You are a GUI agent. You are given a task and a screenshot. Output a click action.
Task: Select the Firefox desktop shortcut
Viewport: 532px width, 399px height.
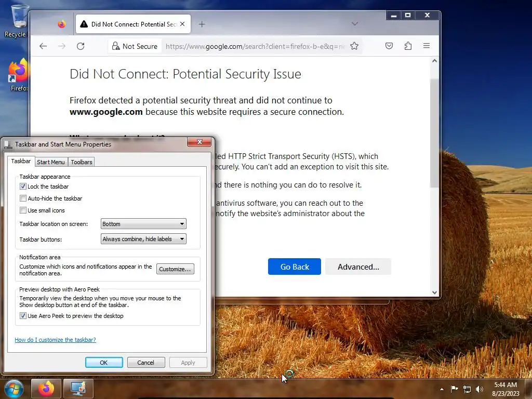[x=19, y=75]
